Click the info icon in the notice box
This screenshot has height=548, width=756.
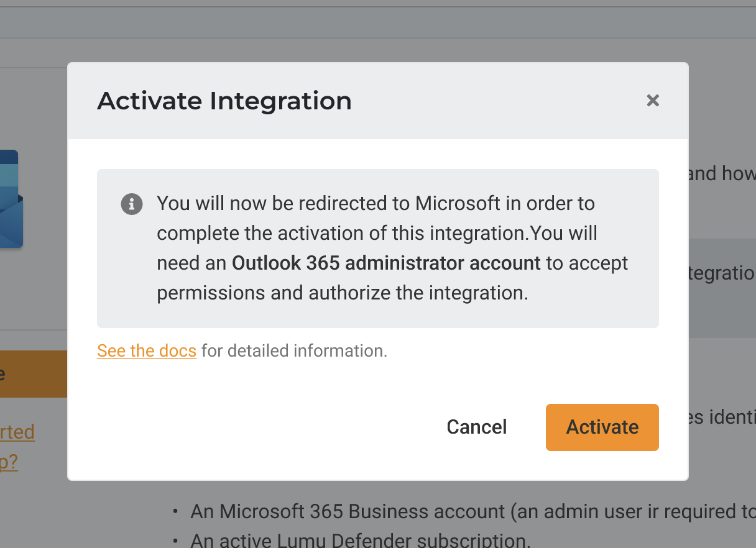131,204
